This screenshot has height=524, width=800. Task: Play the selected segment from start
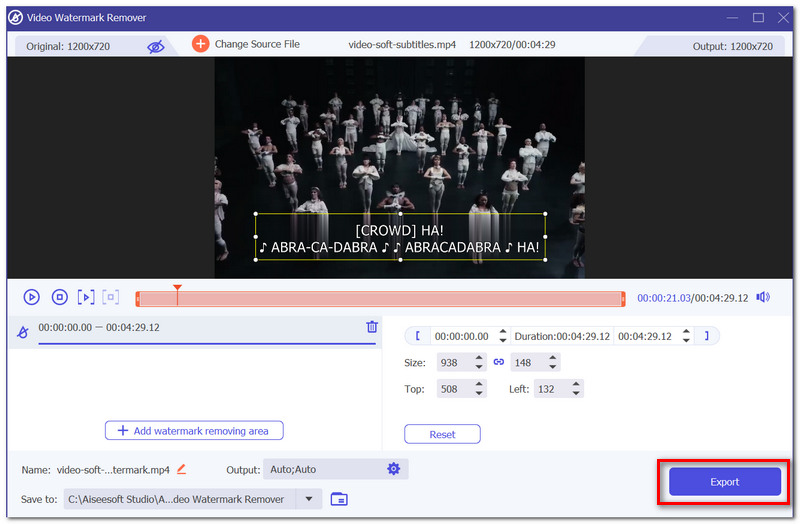(86, 297)
